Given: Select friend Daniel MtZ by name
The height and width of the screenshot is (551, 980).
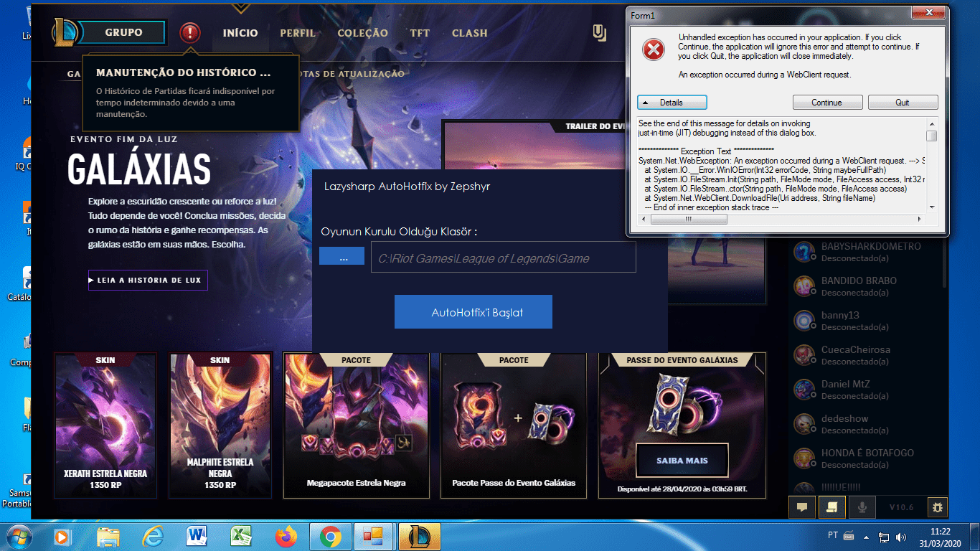Looking at the screenshot, I should (x=846, y=385).
